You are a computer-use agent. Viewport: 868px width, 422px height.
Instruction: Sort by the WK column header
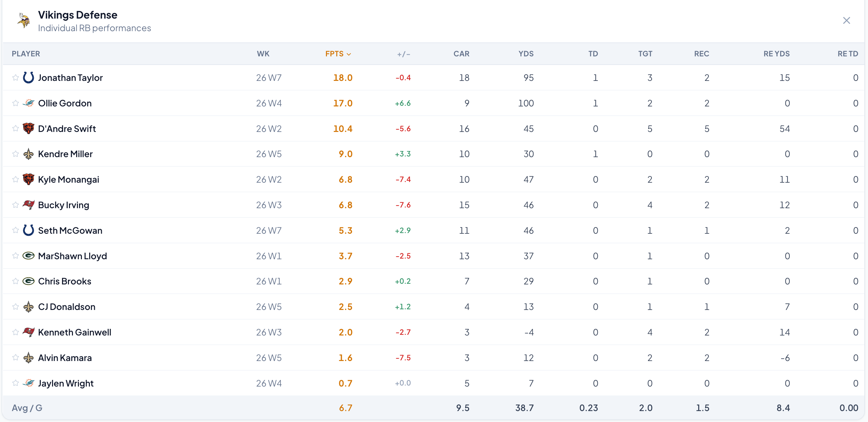tap(263, 54)
